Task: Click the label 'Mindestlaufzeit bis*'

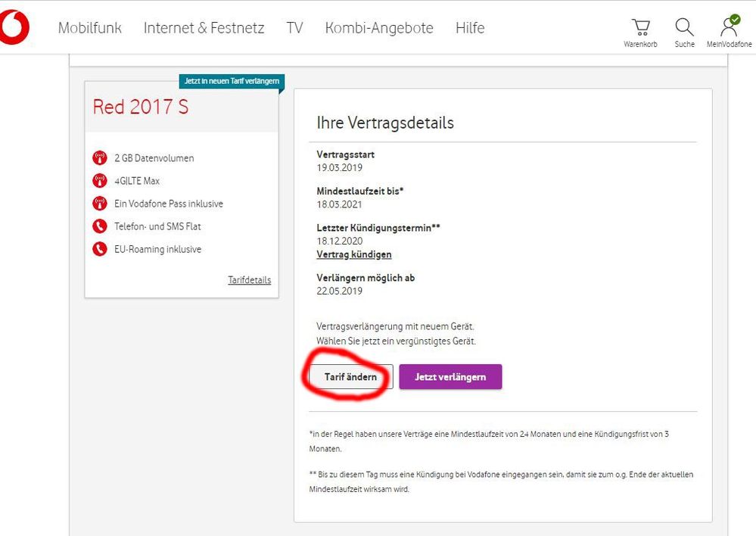Action: (360, 191)
